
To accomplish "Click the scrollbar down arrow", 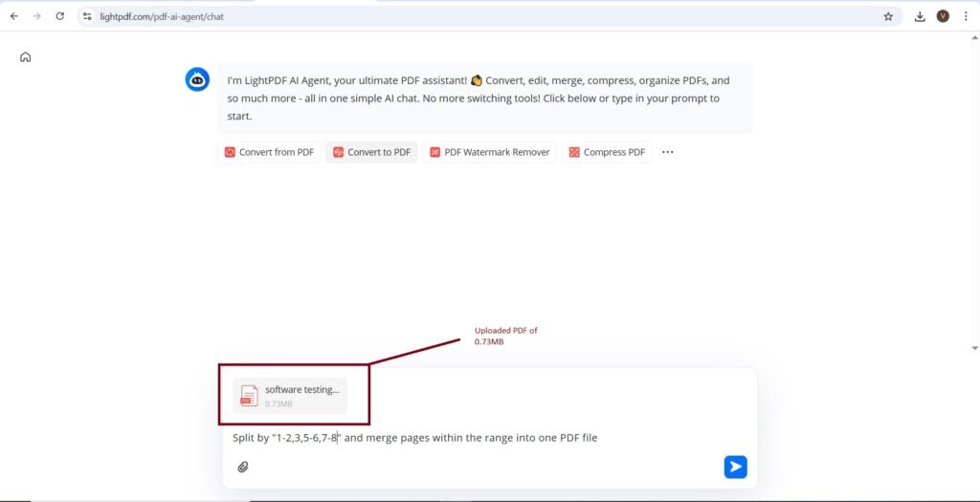I will click(x=974, y=348).
